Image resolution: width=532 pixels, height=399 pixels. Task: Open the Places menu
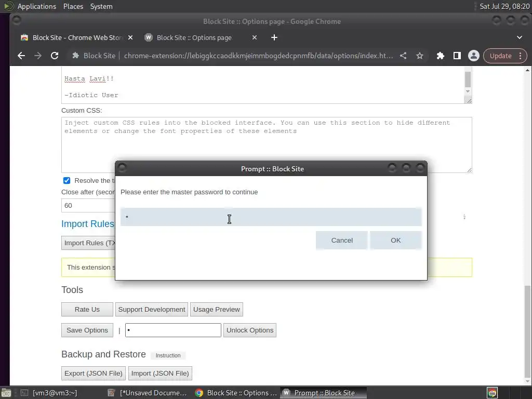point(73,6)
